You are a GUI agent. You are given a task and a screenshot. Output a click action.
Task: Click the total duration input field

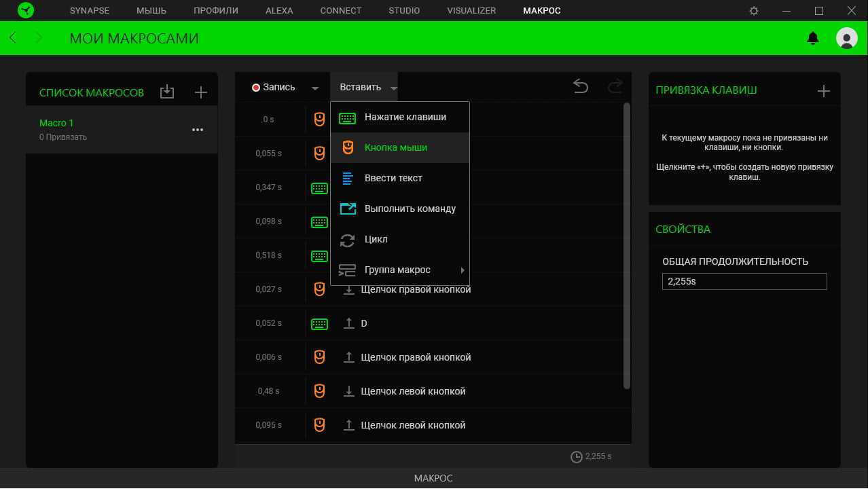[x=744, y=282]
